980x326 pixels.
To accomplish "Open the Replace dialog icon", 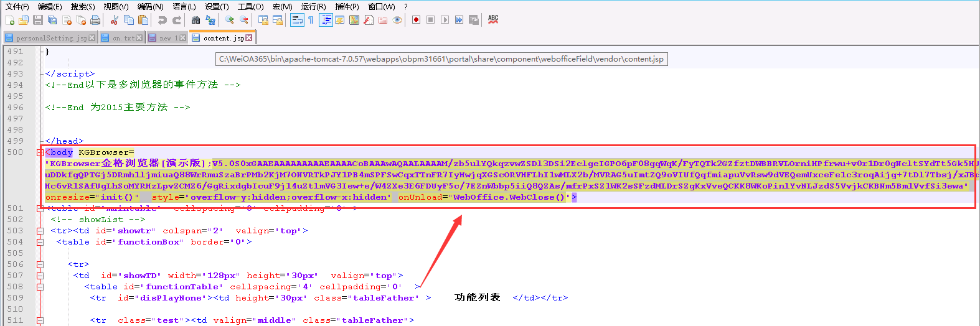I will 210,20.
